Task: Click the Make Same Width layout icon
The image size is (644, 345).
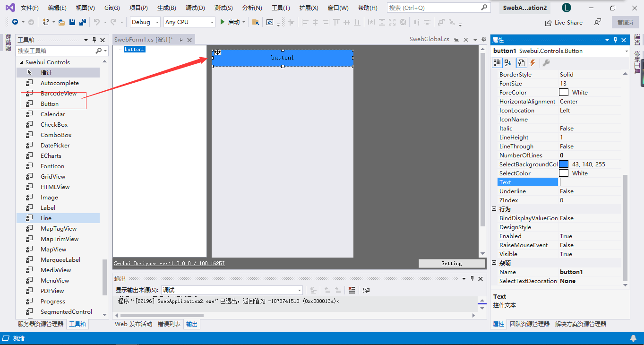Action: (371, 22)
